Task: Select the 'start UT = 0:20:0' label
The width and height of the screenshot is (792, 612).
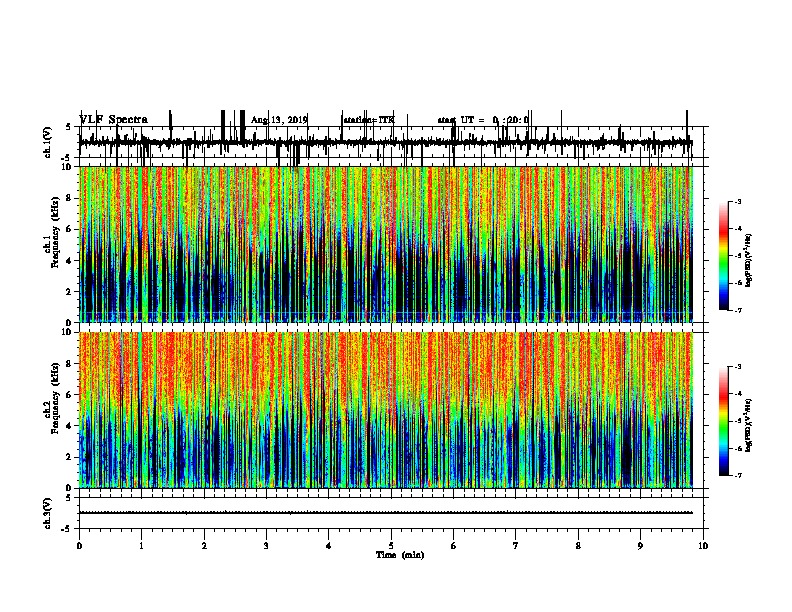Action: (x=483, y=120)
